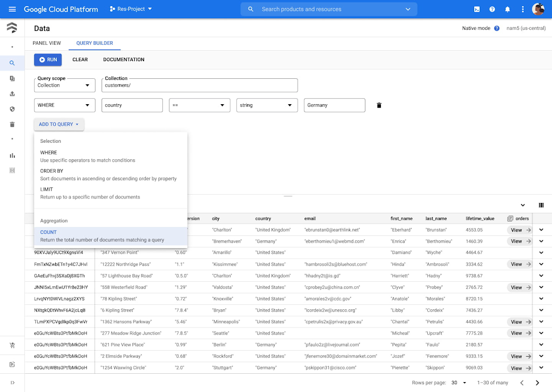Open the Rows per page selector

click(459, 383)
